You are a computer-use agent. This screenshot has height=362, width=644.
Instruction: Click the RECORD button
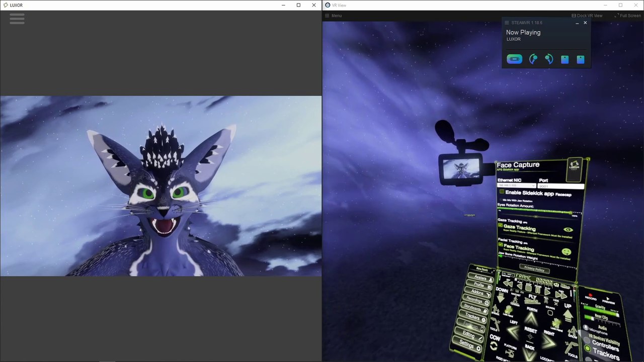point(591,297)
